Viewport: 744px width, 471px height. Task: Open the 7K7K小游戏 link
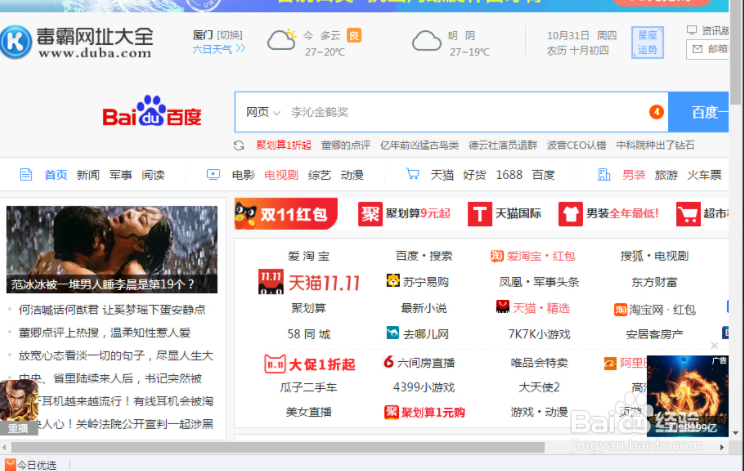539,334
